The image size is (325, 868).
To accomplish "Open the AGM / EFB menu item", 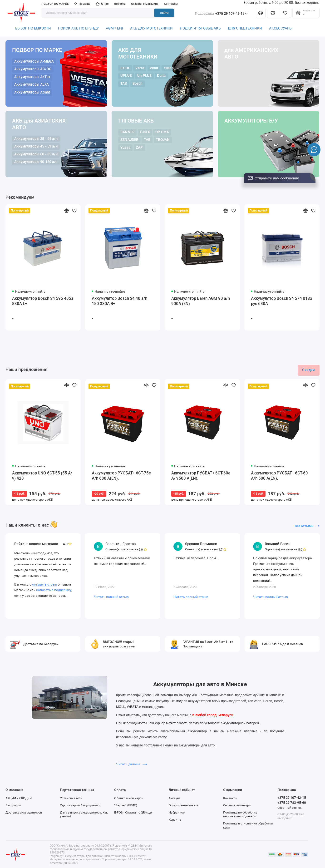I will point(114,28).
